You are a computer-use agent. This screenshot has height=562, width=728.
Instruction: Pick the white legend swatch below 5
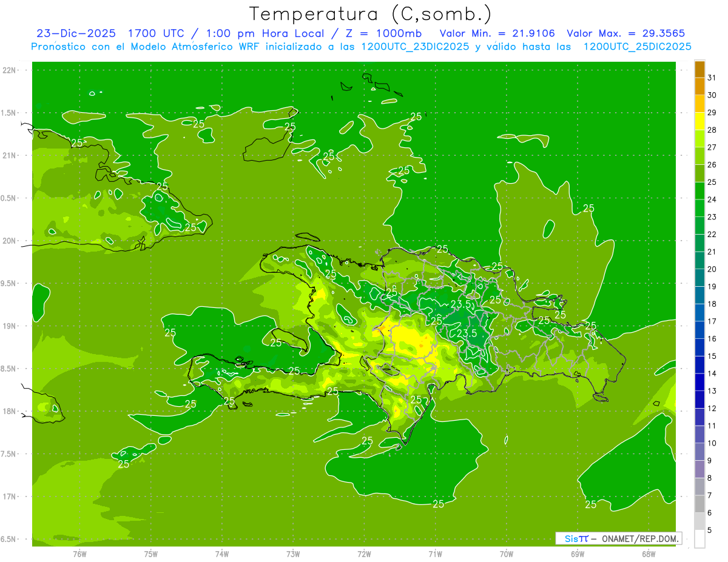click(x=699, y=538)
